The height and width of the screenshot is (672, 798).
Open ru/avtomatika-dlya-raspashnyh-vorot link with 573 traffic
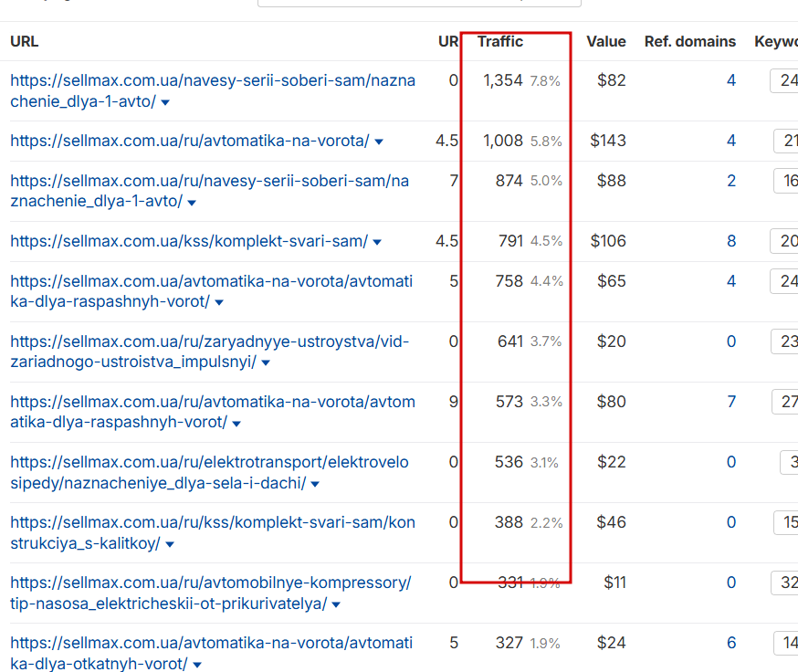pos(213,412)
